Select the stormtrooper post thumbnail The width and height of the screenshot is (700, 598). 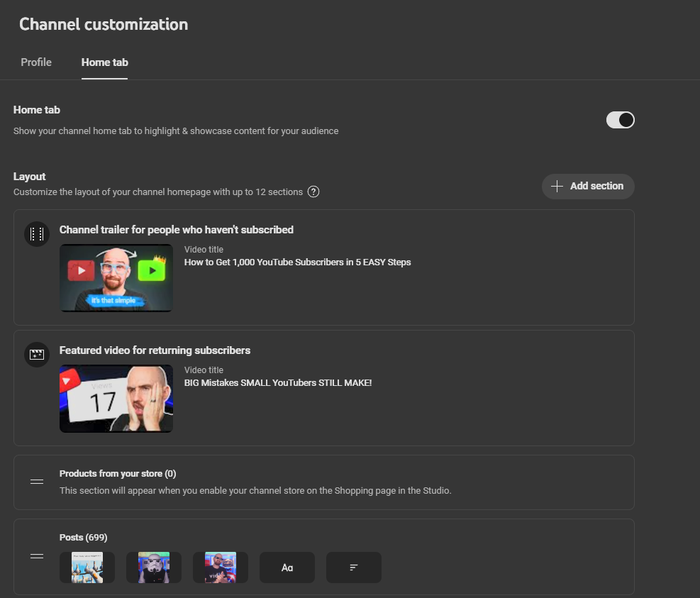(154, 567)
